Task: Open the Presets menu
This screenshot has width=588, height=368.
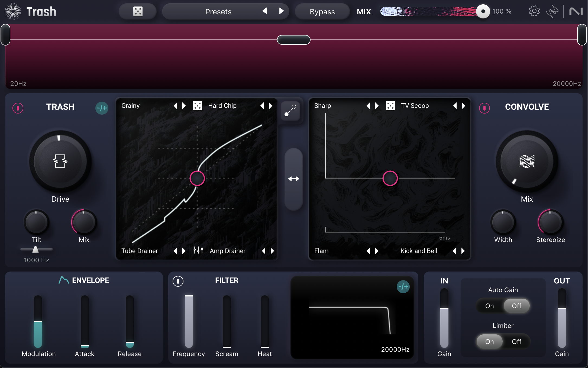Action: (x=218, y=12)
